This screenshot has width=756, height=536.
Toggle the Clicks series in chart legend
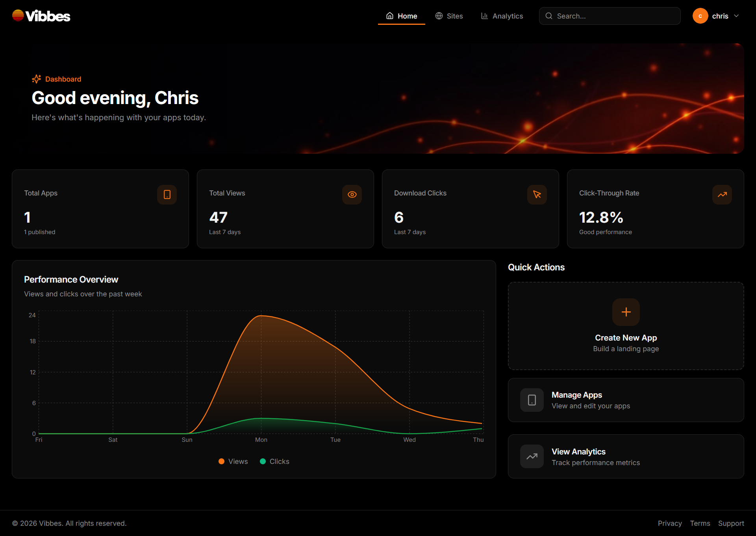click(275, 462)
